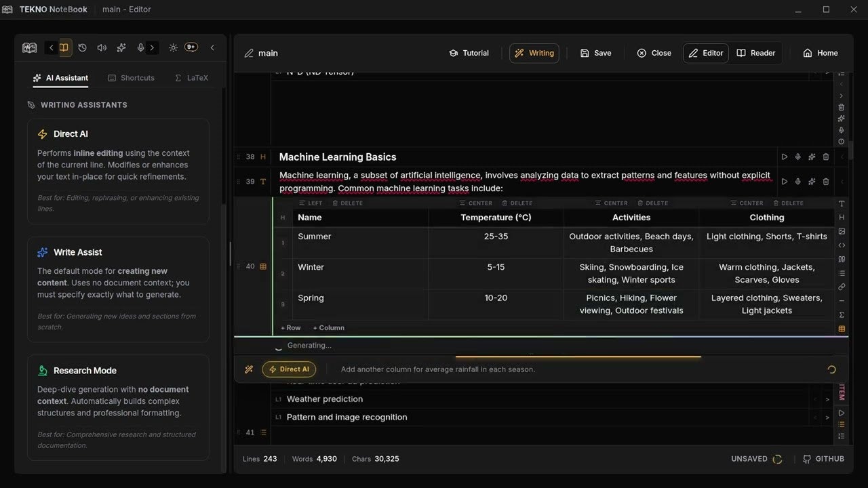Insert heading from right toolbar H icon
The width and height of the screenshot is (868, 488).
click(x=842, y=218)
